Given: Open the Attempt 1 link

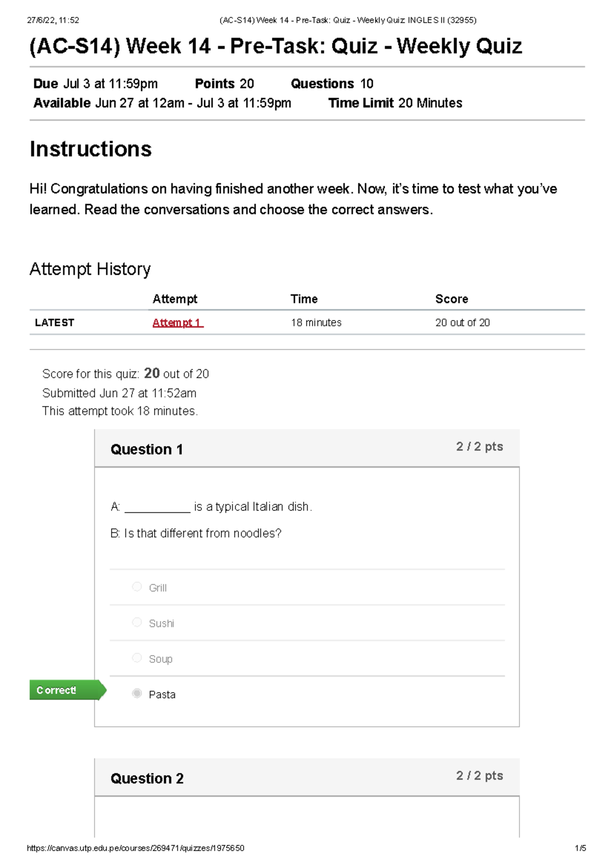Looking at the screenshot, I should point(178,323).
